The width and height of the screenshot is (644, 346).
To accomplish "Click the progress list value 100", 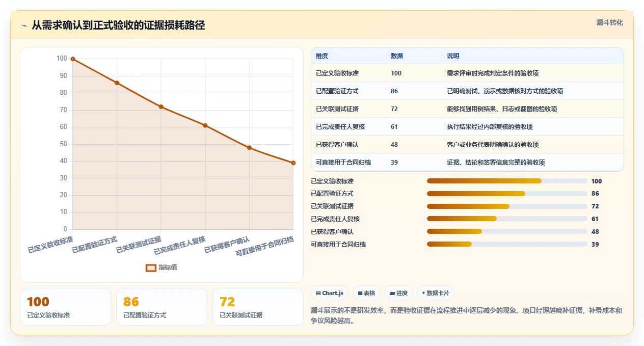I will [597, 181].
